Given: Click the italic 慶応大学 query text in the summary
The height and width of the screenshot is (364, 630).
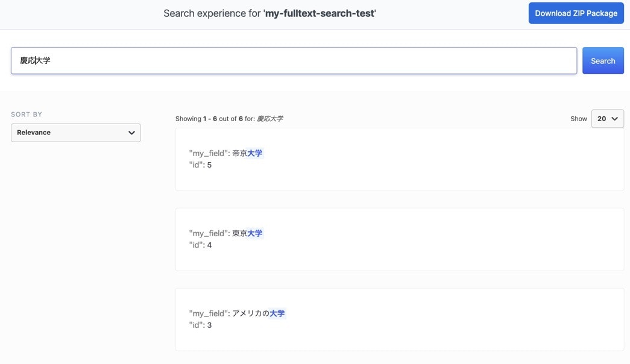Looking at the screenshot, I should (269, 119).
